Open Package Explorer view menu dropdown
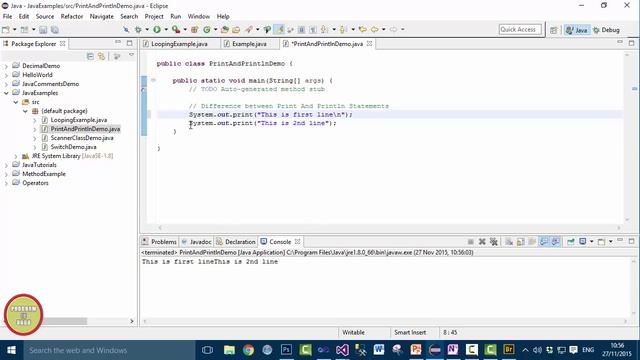 coord(131,55)
